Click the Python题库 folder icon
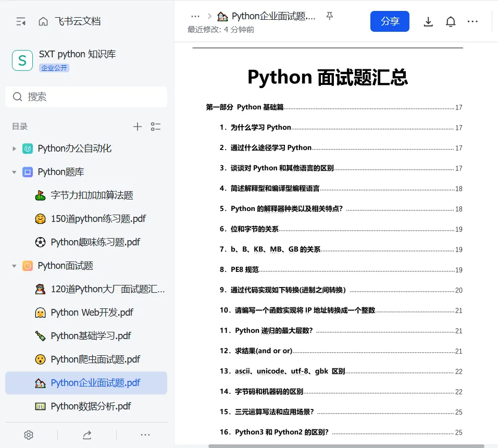The image size is (498, 448). 28,172
